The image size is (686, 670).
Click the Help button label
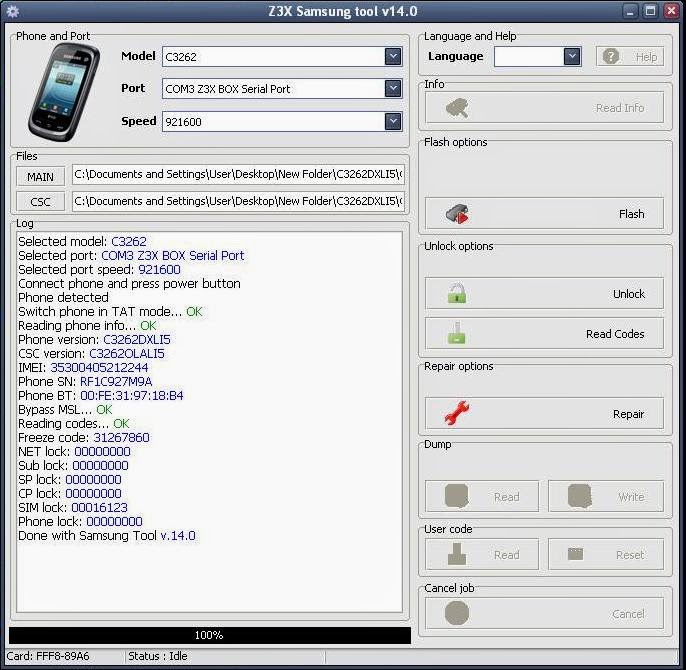coord(646,57)
